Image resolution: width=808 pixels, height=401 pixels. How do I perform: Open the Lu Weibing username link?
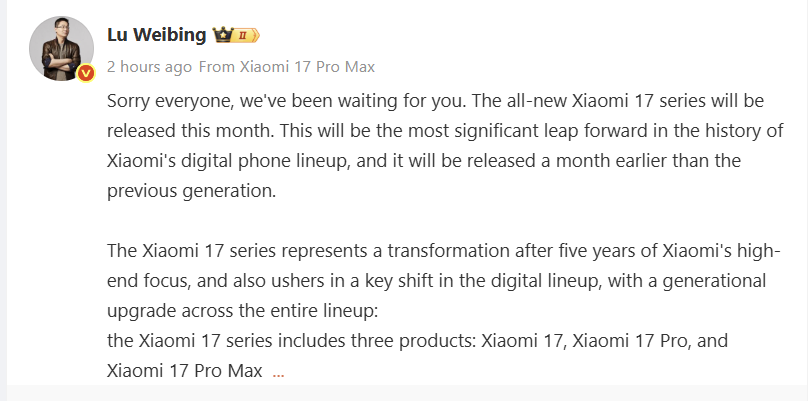157,35
